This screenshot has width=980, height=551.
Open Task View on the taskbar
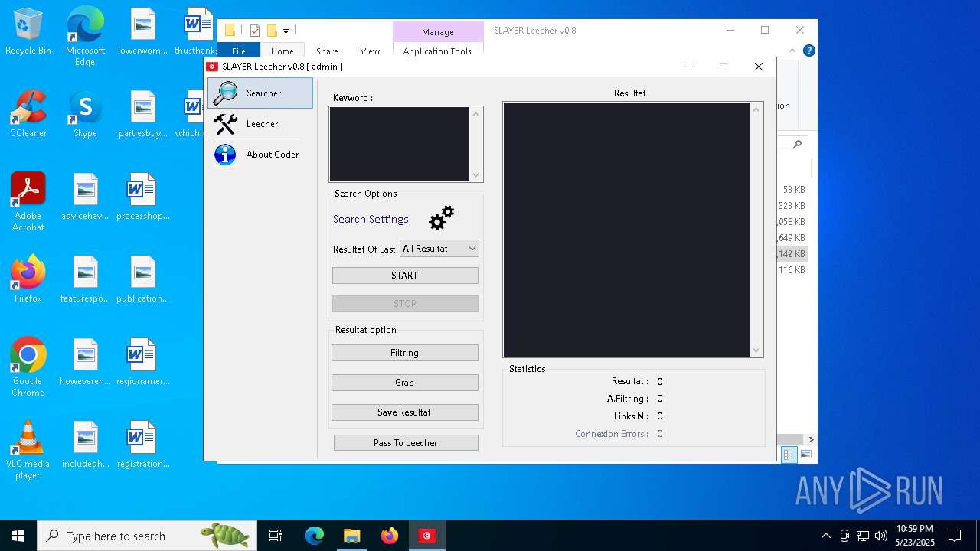(x=276, y=536)
